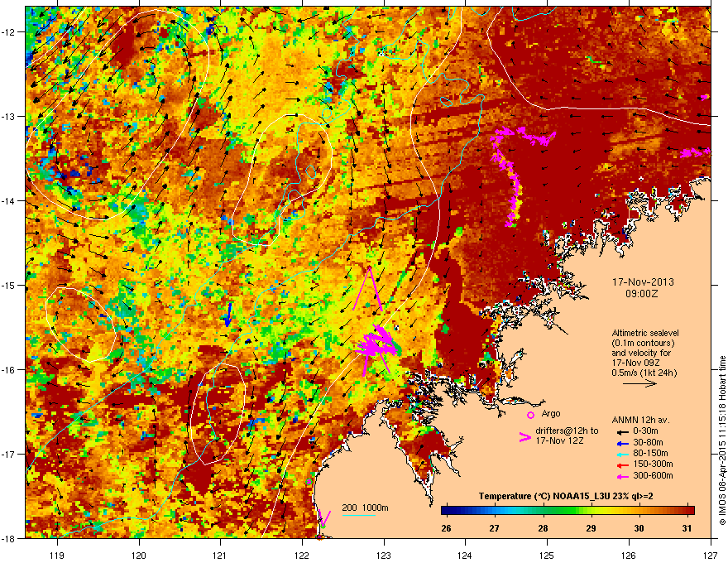728x563 pixels.
Task: Click the '0.5m/s (1kt 24h)' text
Action: click(644, 373)
